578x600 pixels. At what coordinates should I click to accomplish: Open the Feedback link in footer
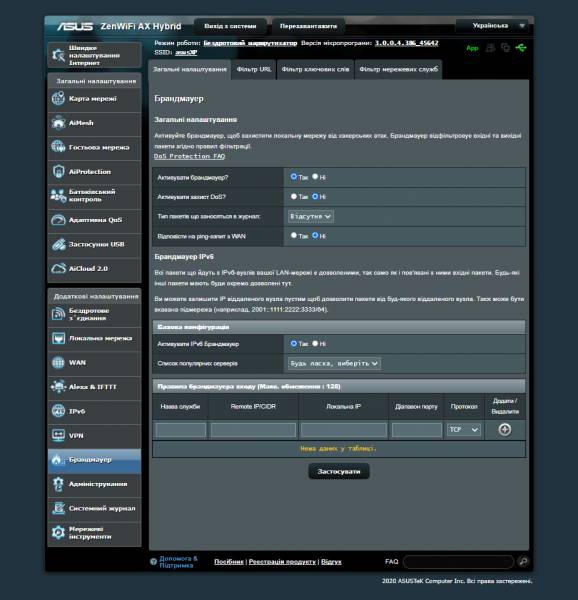click(331, 562)
